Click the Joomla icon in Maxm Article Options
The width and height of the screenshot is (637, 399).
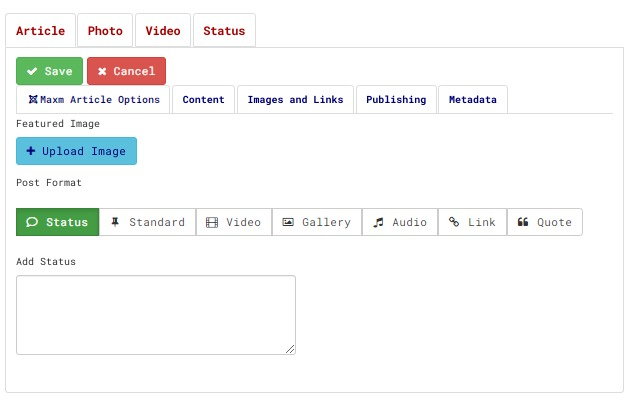33,99
